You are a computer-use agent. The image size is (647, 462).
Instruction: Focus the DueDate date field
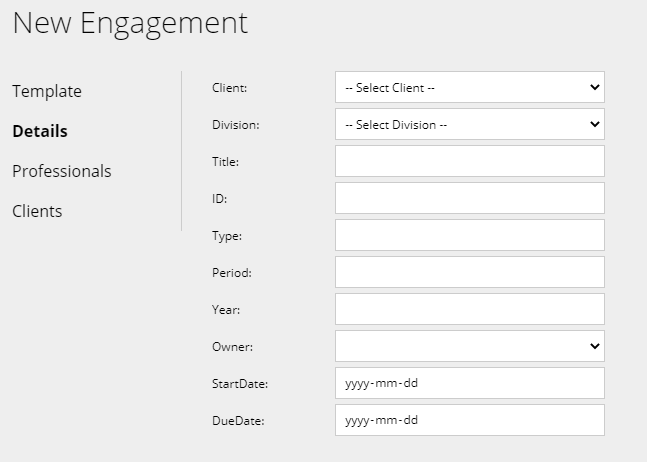tap(469, 420)
